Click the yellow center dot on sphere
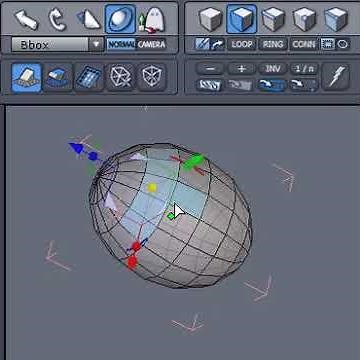The image size is (360, 360). click(152, 188)
